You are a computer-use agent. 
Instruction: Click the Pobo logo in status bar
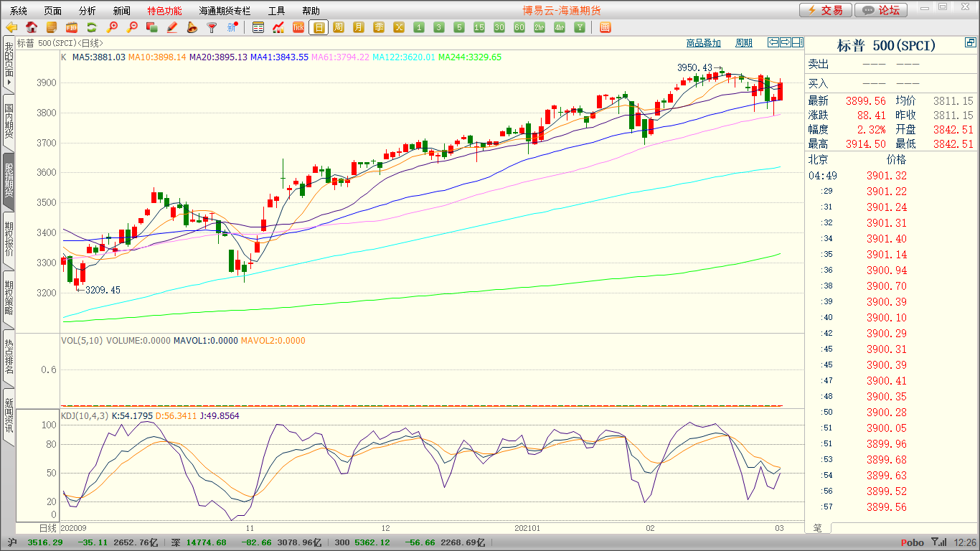pos(912,542)
